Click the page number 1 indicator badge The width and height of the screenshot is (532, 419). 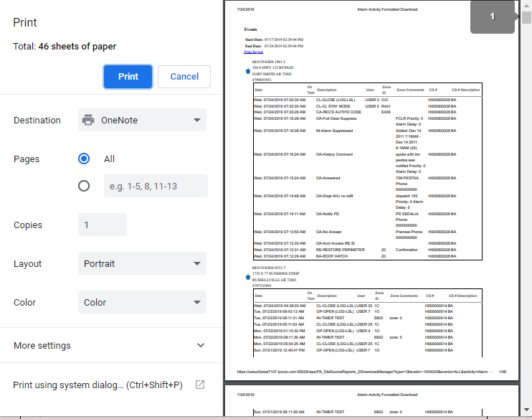point(493,17)
